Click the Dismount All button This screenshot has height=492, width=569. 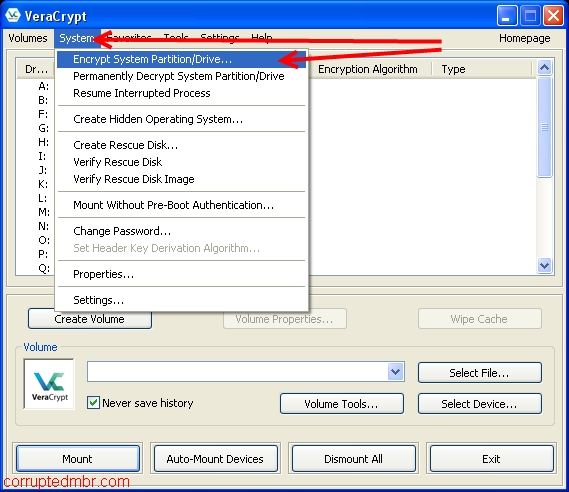tap(353, 459)
